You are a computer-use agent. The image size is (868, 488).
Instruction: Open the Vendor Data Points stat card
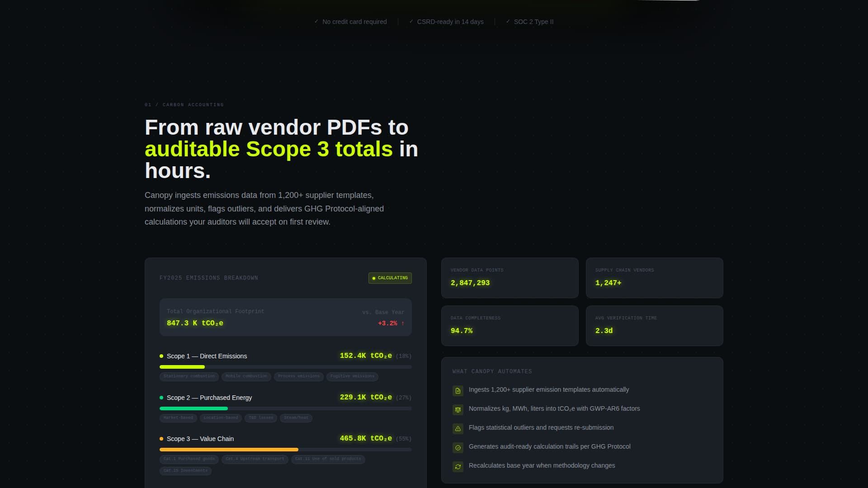(509, 278)
